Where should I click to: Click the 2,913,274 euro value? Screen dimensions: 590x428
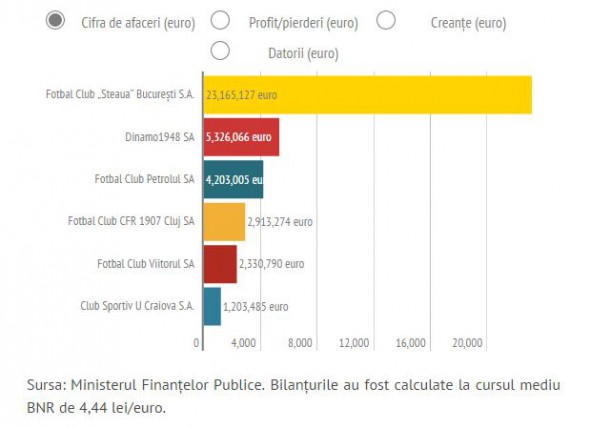[280, 222]
